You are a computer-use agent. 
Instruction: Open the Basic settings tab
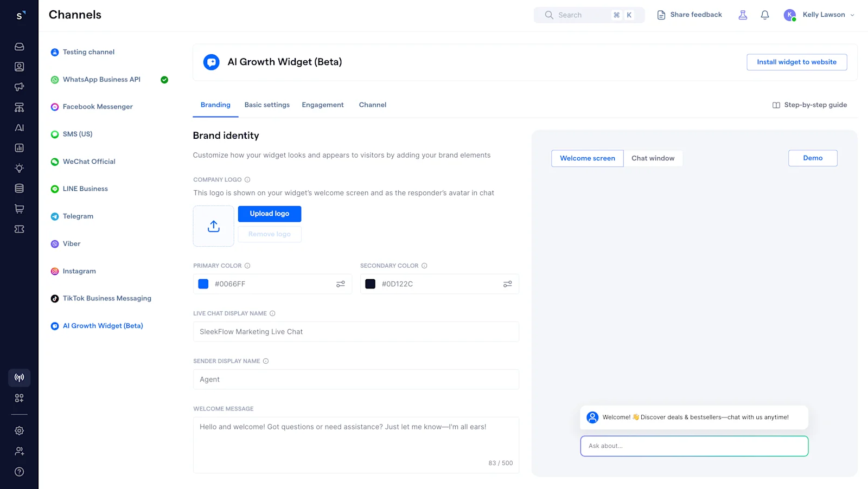267,105
